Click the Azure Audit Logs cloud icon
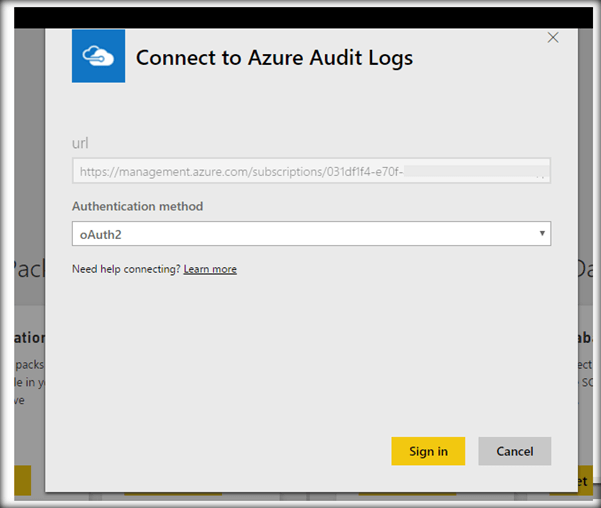Viewport: 601px width, 508px height. 98,56
